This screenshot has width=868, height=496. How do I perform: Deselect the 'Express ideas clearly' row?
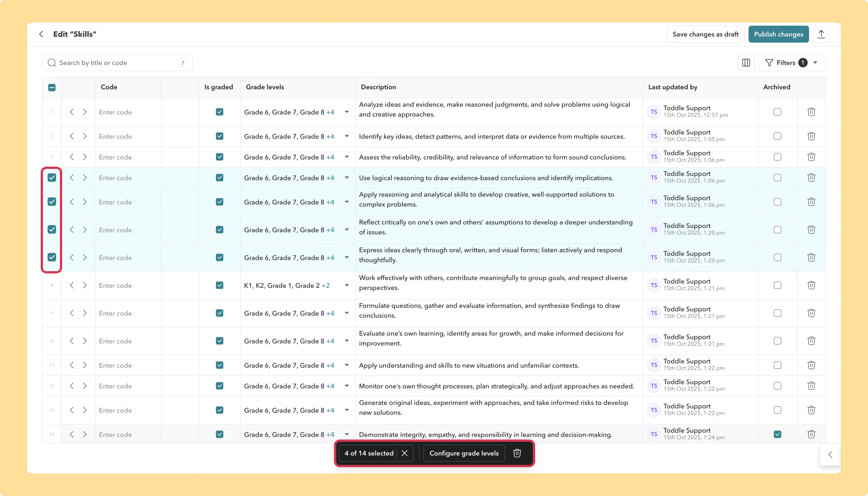(52, 257)
